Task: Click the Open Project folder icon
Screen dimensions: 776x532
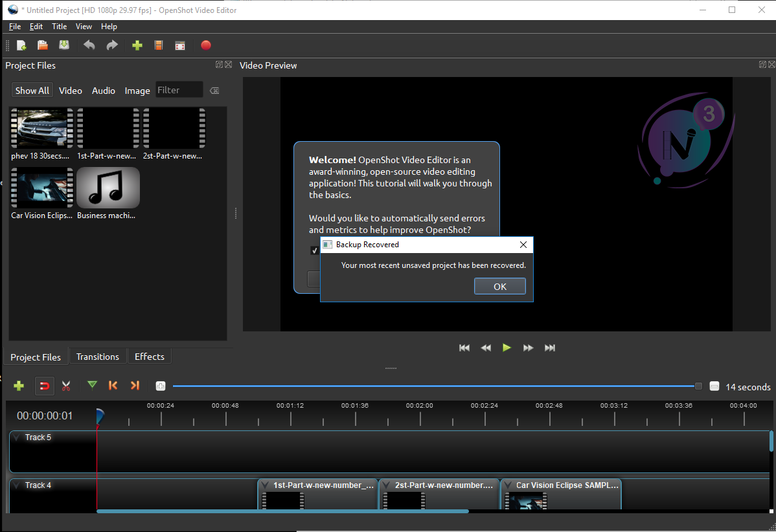Action: click(x=43, y=45)
